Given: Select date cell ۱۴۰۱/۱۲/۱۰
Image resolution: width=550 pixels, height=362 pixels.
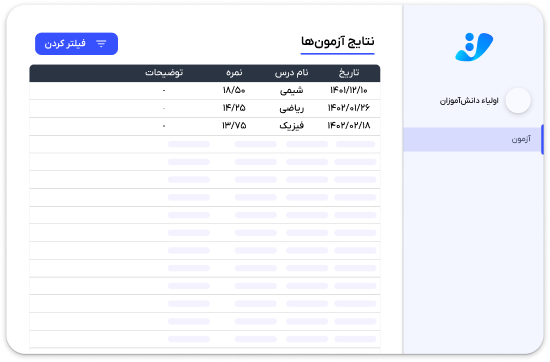Looking at the screenshot, I should [x=349, y=90].
